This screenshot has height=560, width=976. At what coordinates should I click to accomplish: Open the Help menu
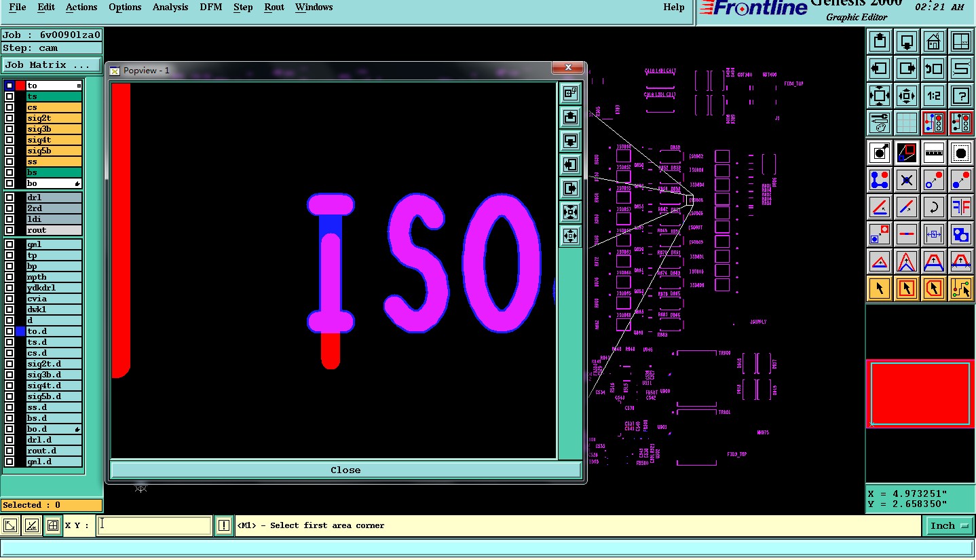(674, 7)
